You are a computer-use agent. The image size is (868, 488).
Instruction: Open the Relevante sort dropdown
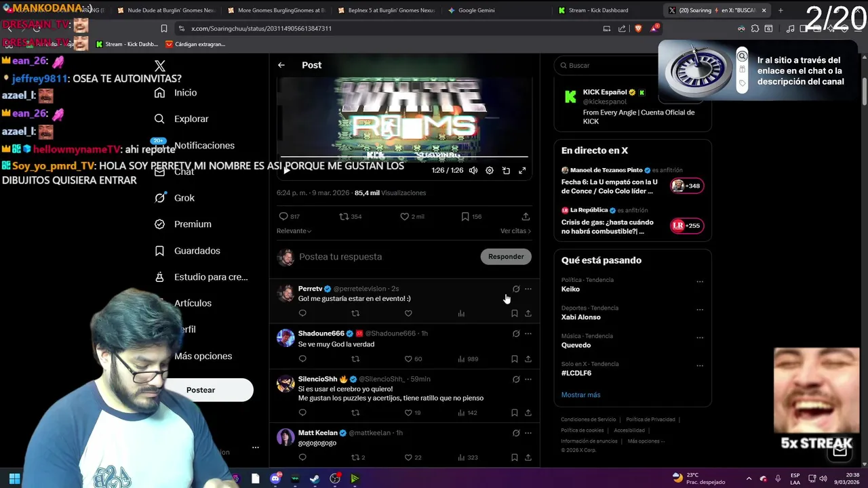pos(294,231)
